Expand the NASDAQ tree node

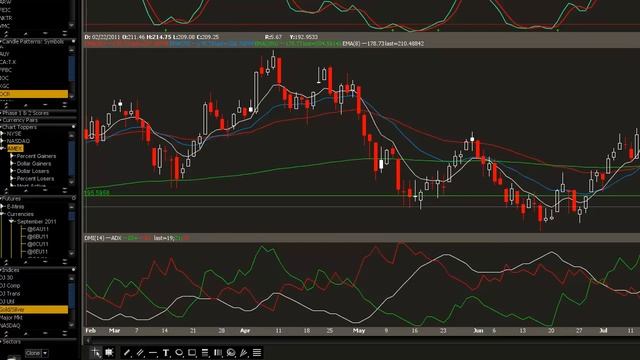point(2,141)
